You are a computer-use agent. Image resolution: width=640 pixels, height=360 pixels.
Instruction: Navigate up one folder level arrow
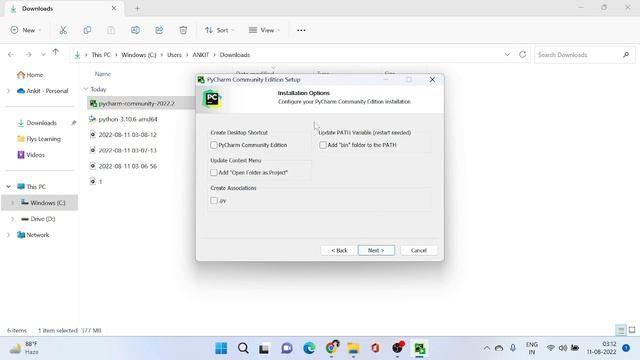[56, 53]
